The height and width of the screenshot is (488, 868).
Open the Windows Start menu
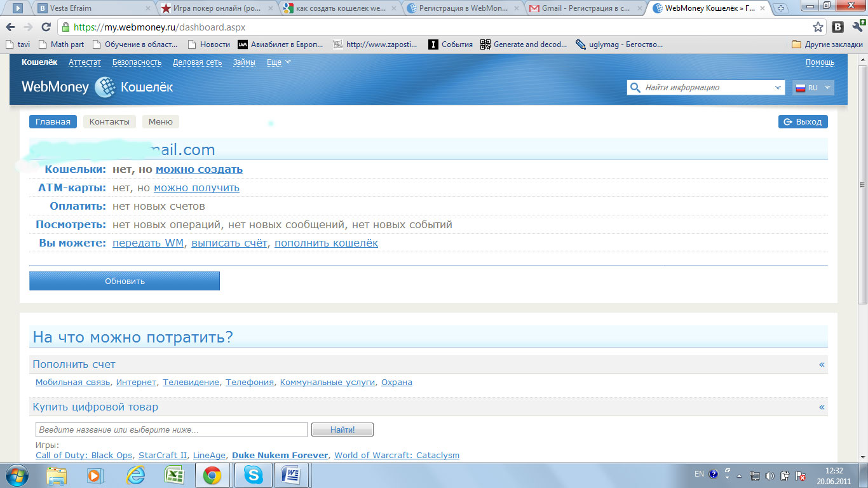[17, 475]
